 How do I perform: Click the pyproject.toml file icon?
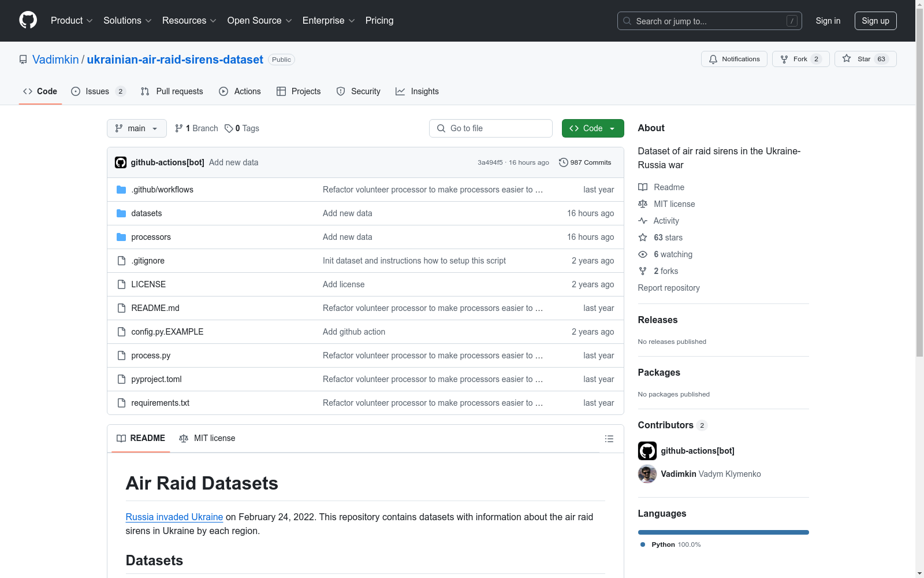click(x=121, y=379)
